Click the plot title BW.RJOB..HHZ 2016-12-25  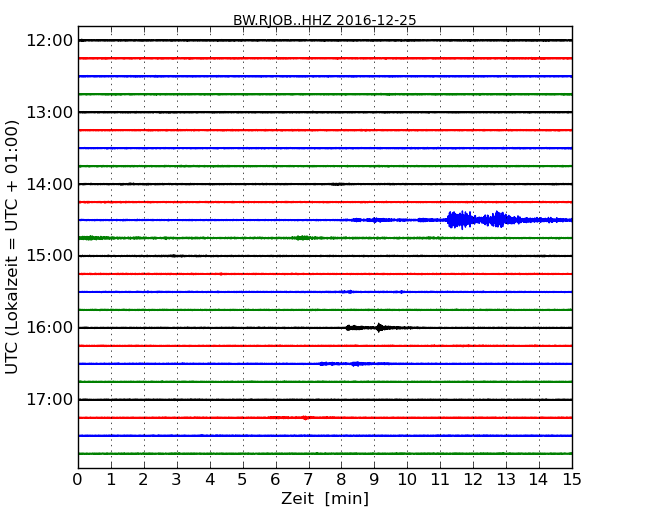(x=325, y=20)
